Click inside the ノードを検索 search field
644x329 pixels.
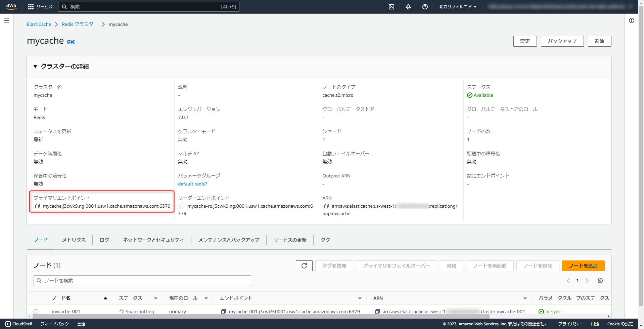coord(142,281)
